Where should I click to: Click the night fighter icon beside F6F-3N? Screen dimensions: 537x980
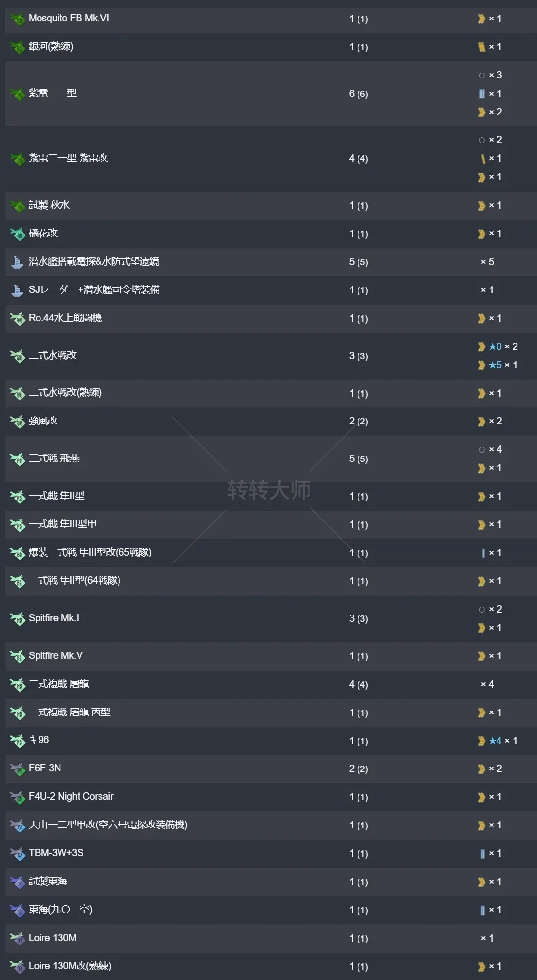(16, 769)
